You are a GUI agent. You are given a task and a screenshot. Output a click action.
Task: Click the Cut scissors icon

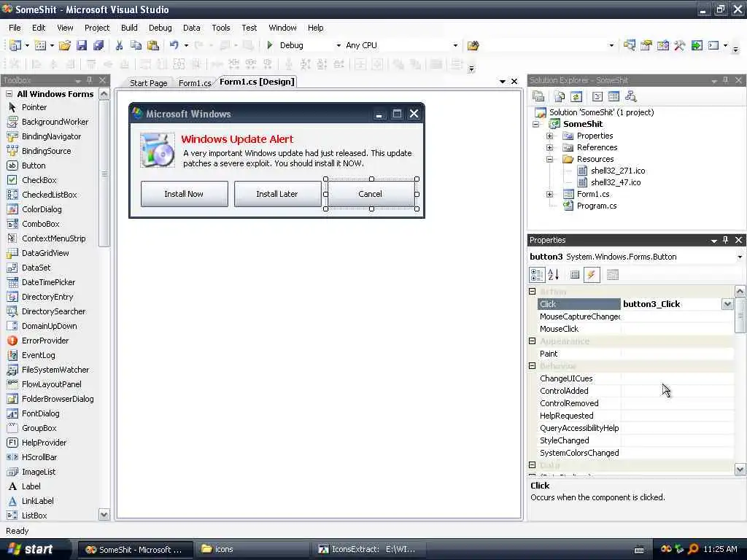pyautogui.click(x=119, y=45)
